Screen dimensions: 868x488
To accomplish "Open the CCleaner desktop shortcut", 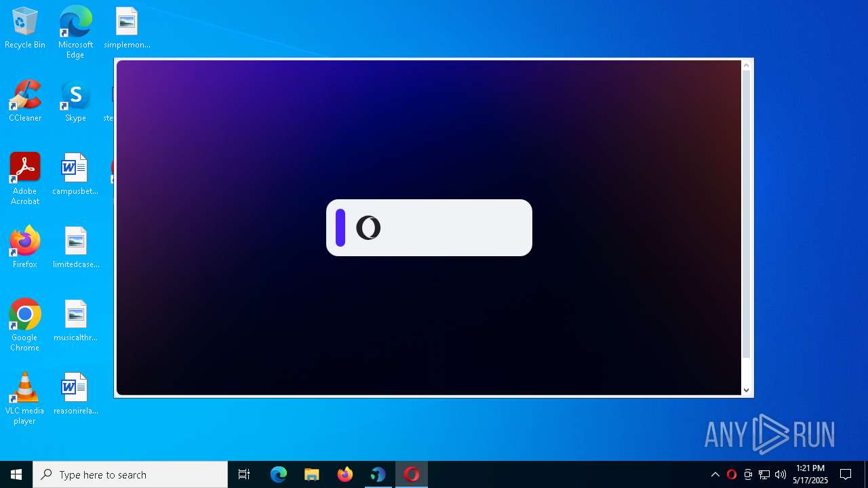I will click(x=25, y=102).
